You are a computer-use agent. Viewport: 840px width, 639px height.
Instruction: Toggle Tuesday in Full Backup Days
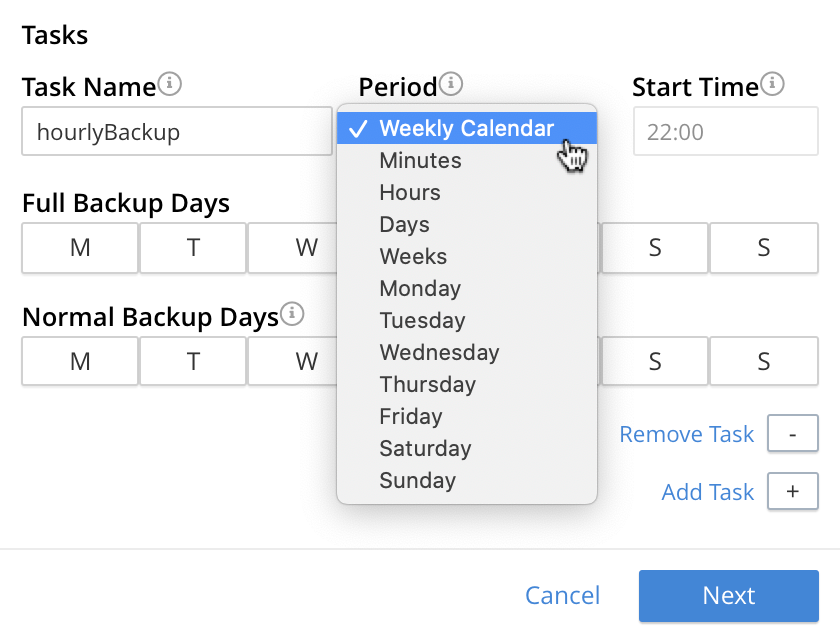click(193, 248)
